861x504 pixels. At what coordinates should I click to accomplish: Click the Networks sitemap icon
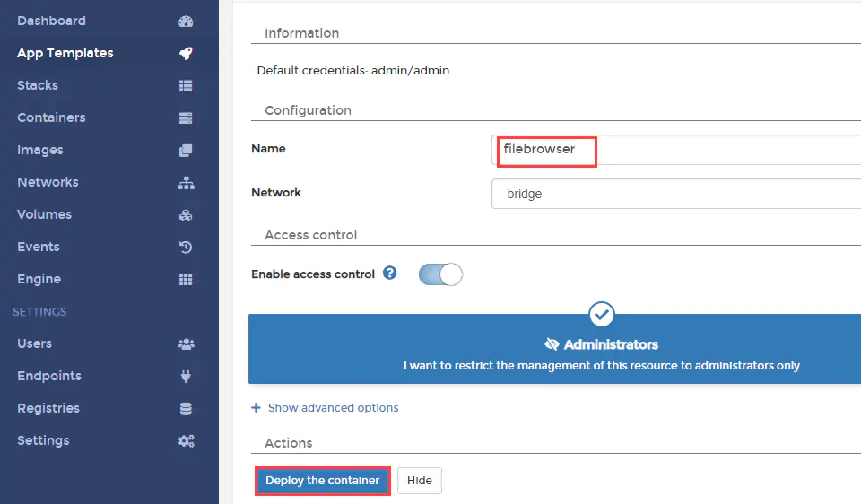186,183
